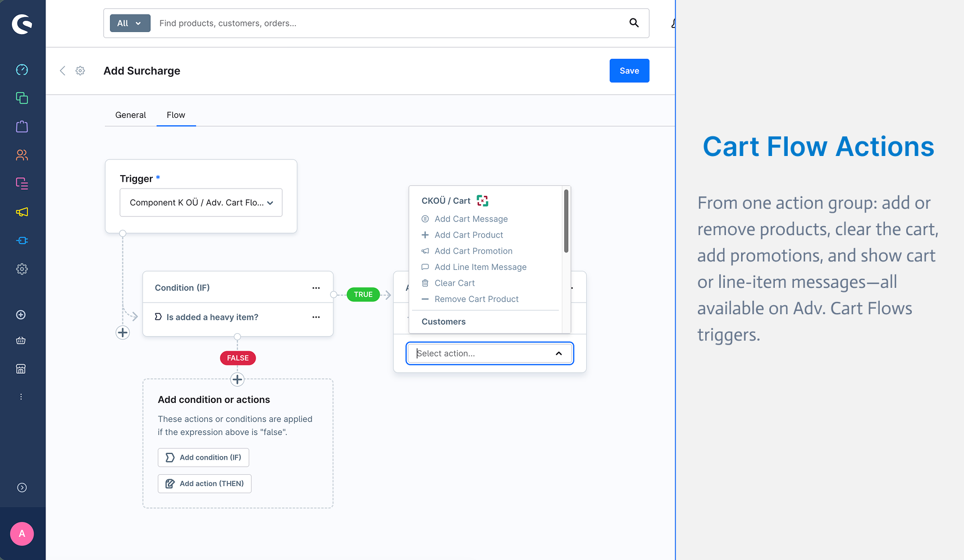The height and width of the screenshot is (560, 964).
Task: Open the basket icon in sidebar
Action: click(x=21, y=341)
